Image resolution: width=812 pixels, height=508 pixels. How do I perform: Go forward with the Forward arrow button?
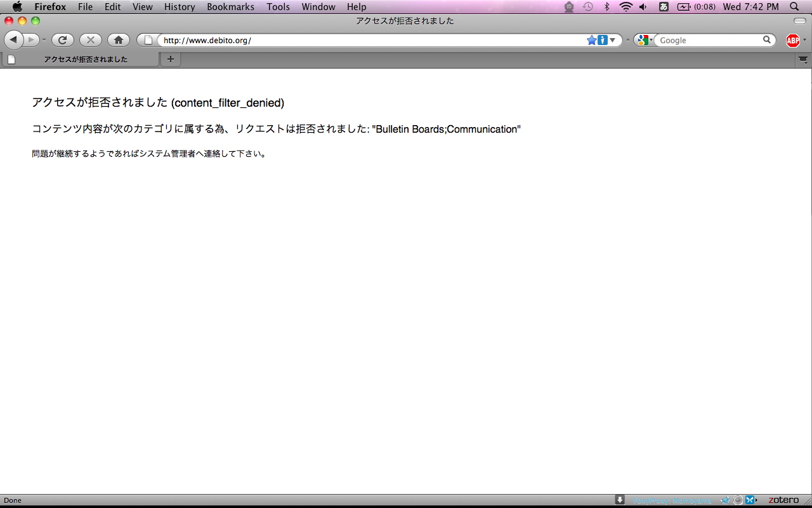31,40
